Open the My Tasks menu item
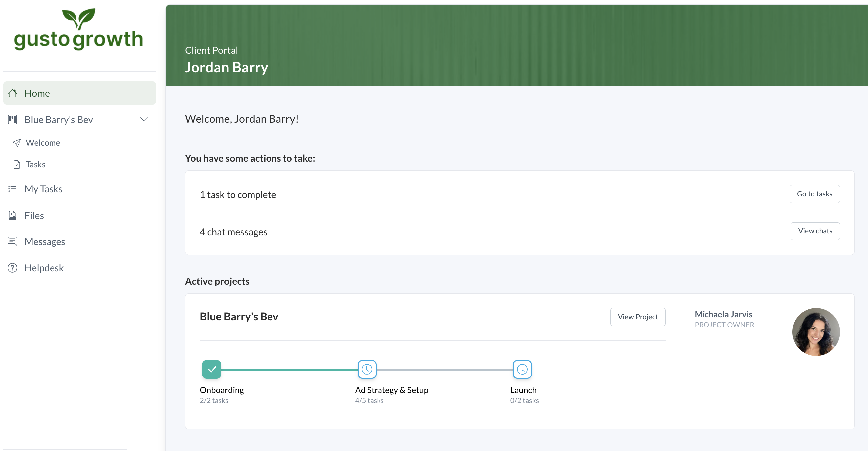 pos(44,189)
